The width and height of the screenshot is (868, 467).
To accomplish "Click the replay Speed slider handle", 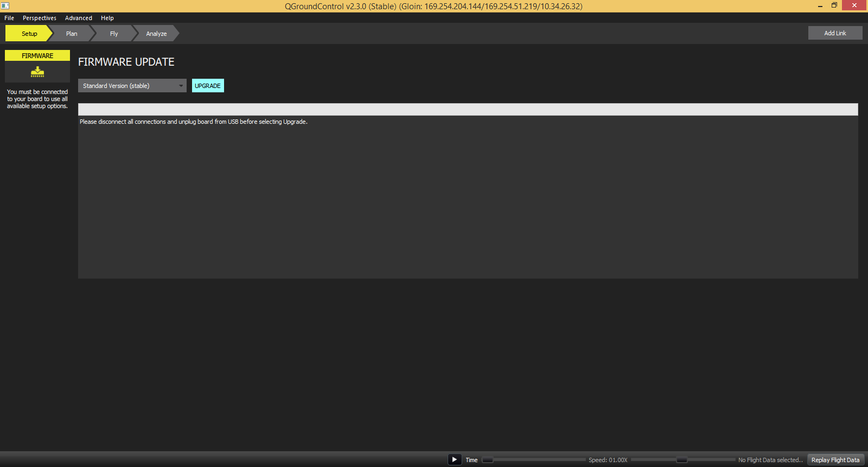I will 682,460.
